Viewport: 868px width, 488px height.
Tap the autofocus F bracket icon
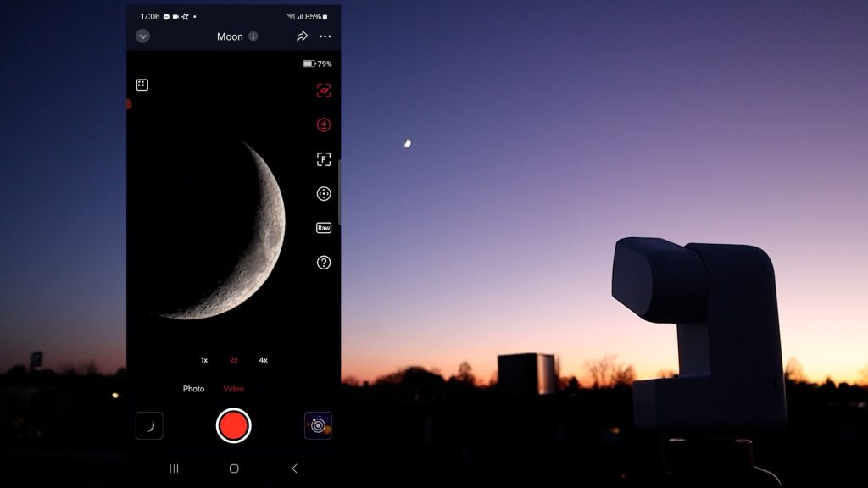click(x=323, y=159)
